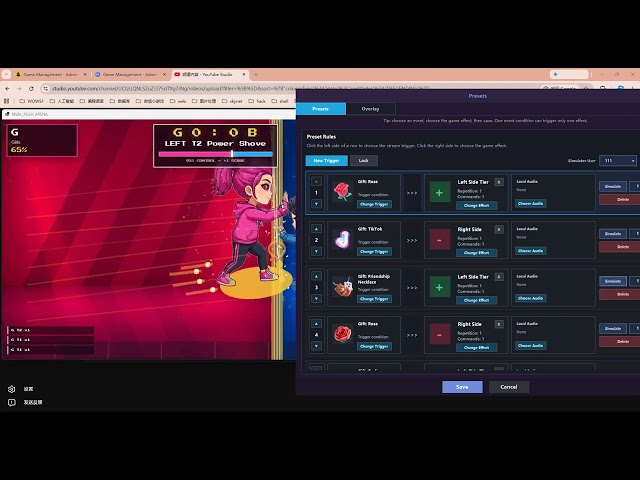Delete rule 2
The height and width of the screenshot is (480, 640).
point(622,247)
